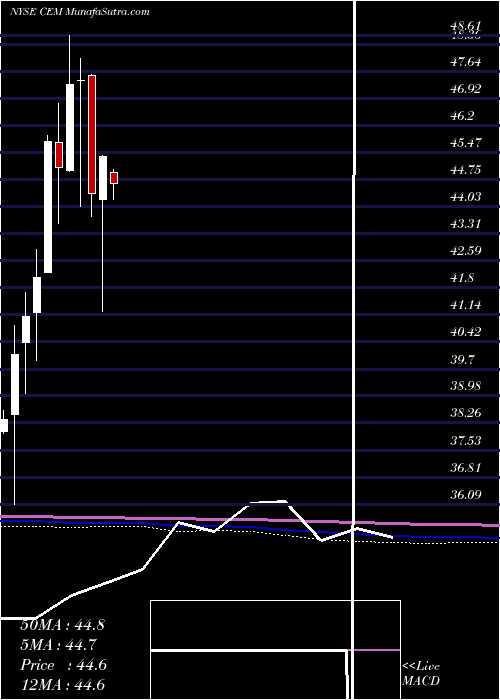Click the <<Live MACD label
The image size is (500, 700).
click(421, 673)
